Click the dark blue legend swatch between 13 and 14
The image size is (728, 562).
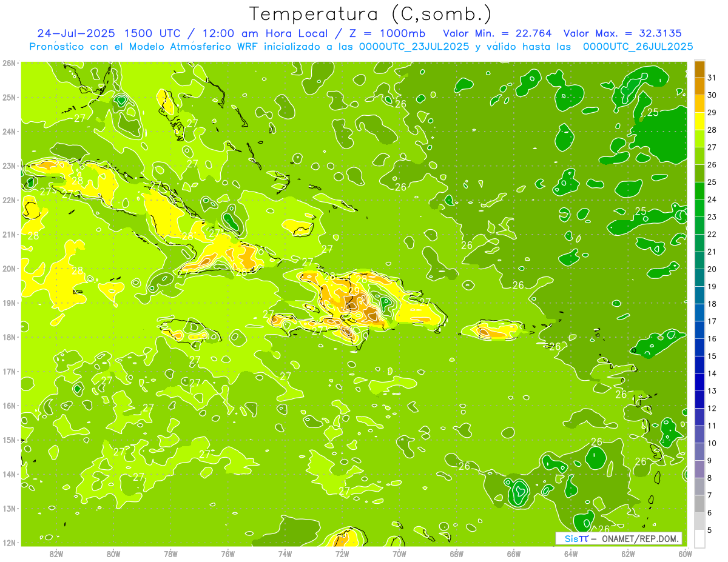point(699,382)
